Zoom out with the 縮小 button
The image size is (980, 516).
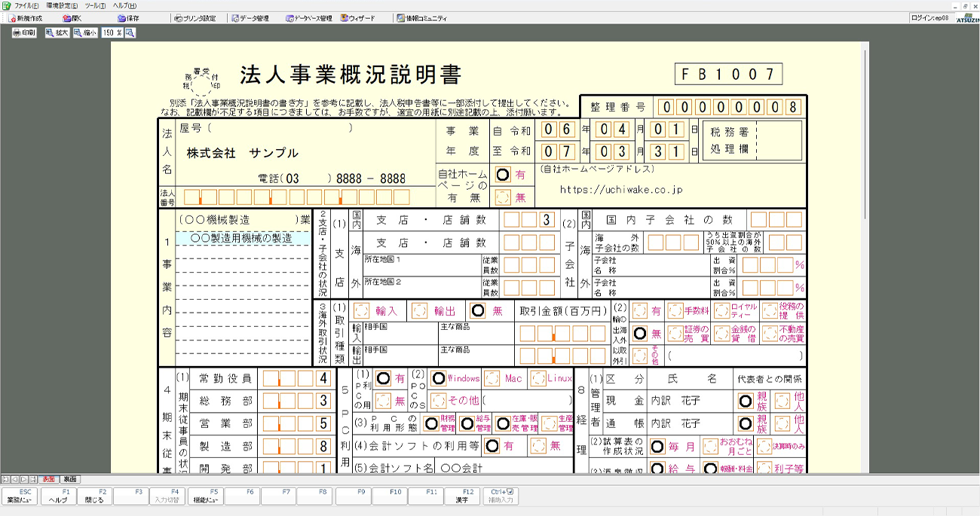click(x=85, y=33)
